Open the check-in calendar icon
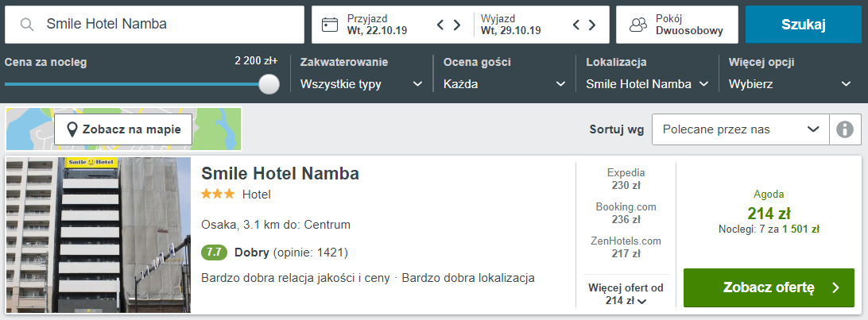868x320 pixels. (330, 25)
